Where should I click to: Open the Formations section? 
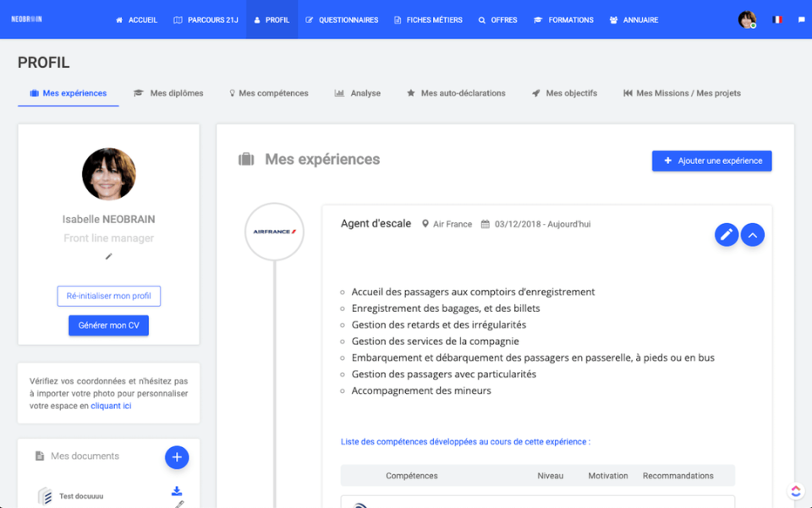click(563, 19)
